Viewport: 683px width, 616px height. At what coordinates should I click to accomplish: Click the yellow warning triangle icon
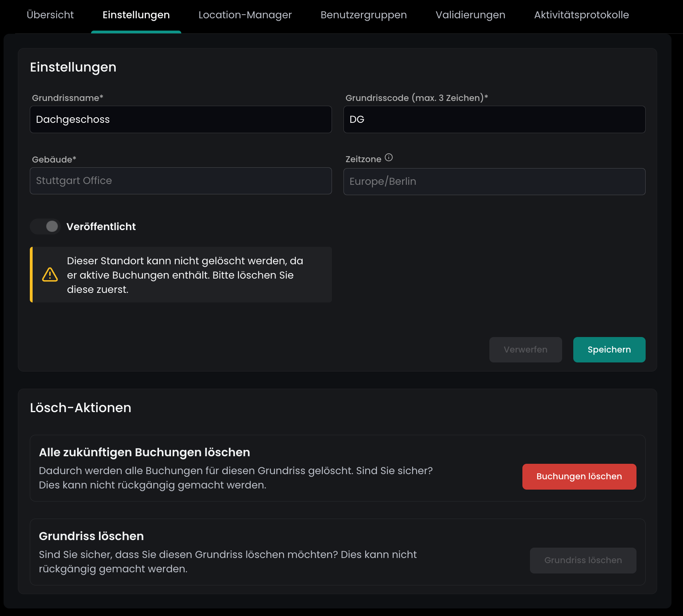(50, 275)
